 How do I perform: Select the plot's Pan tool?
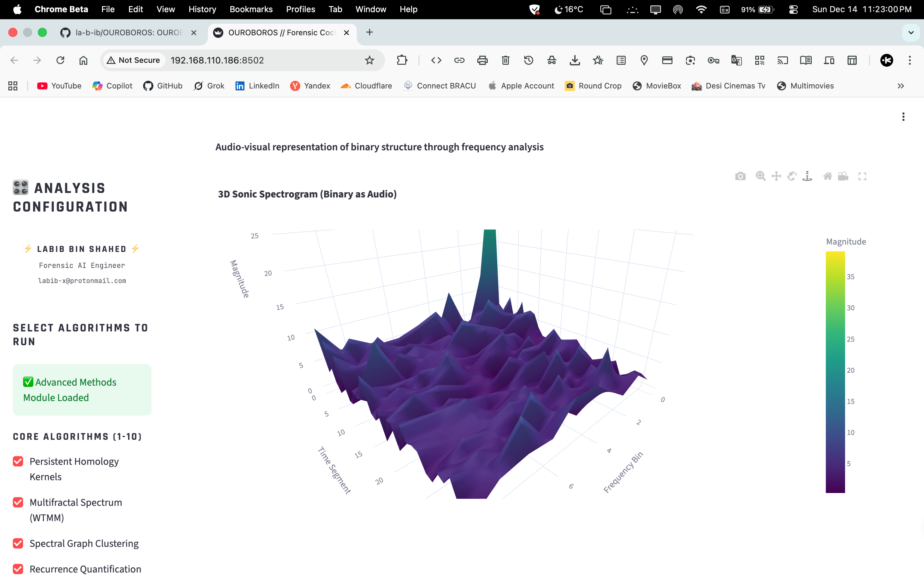(776, 176)
